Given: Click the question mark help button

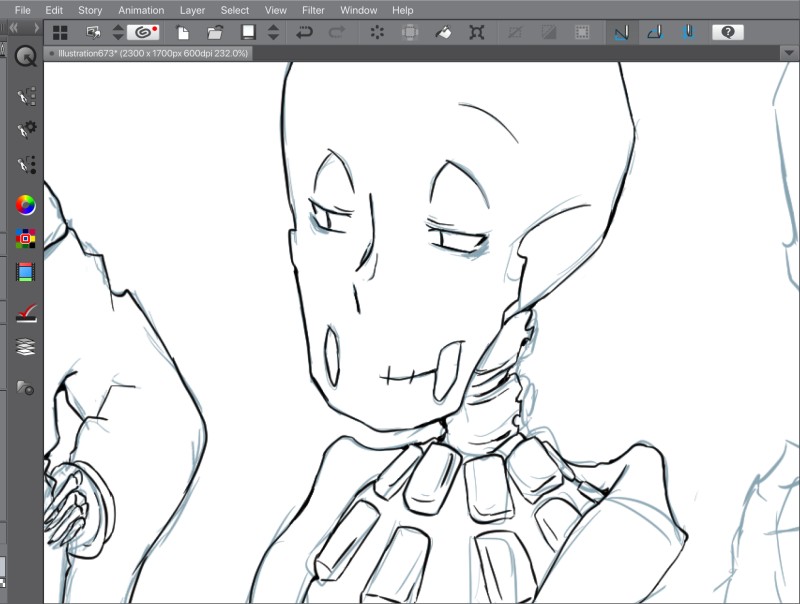Looking at the screenshot, I should (728, 33).
